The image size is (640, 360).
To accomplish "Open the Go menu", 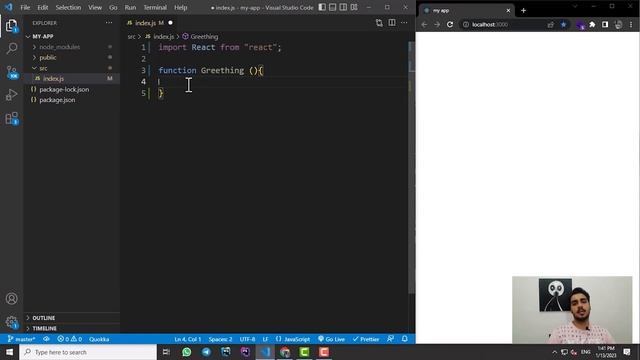I will (x=113, y=7).
